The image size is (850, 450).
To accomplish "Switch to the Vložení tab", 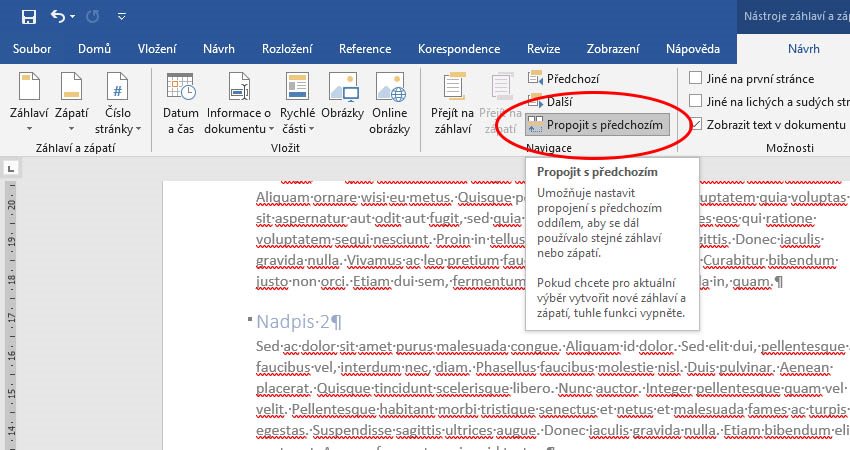I will coord(157,49).
